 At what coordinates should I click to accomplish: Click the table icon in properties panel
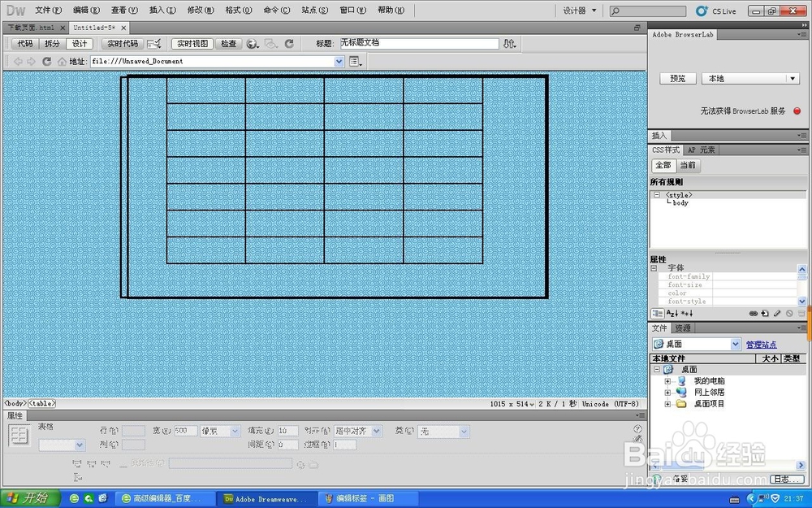tap(19, 436)
